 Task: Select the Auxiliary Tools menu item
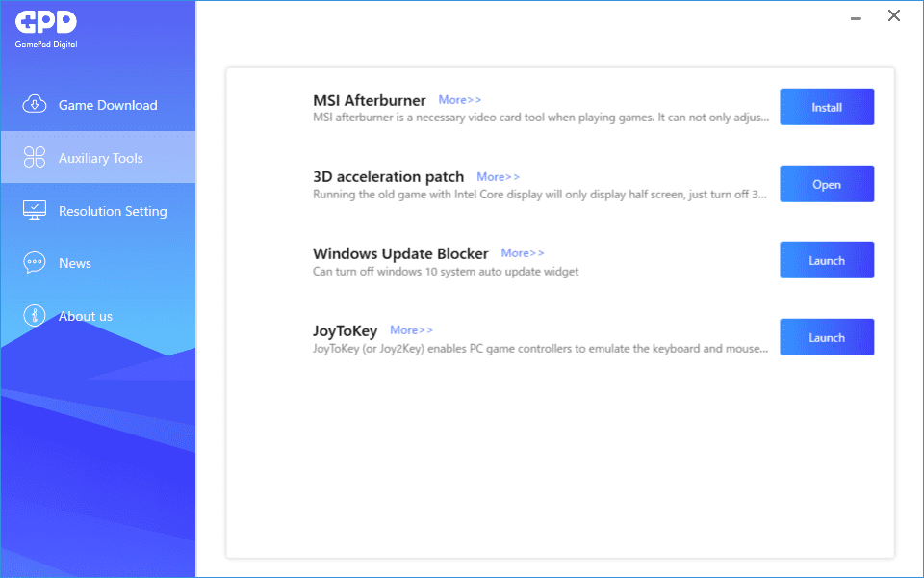coord(98,157)
